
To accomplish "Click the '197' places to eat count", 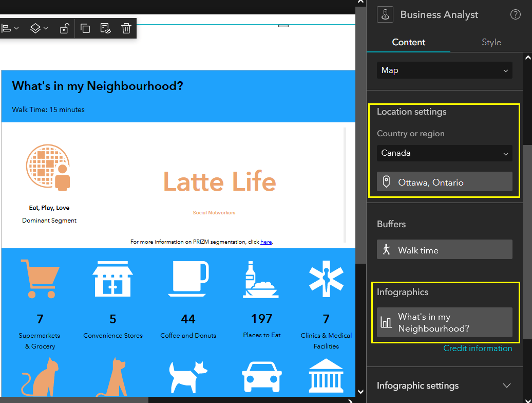I will point(261,319).
